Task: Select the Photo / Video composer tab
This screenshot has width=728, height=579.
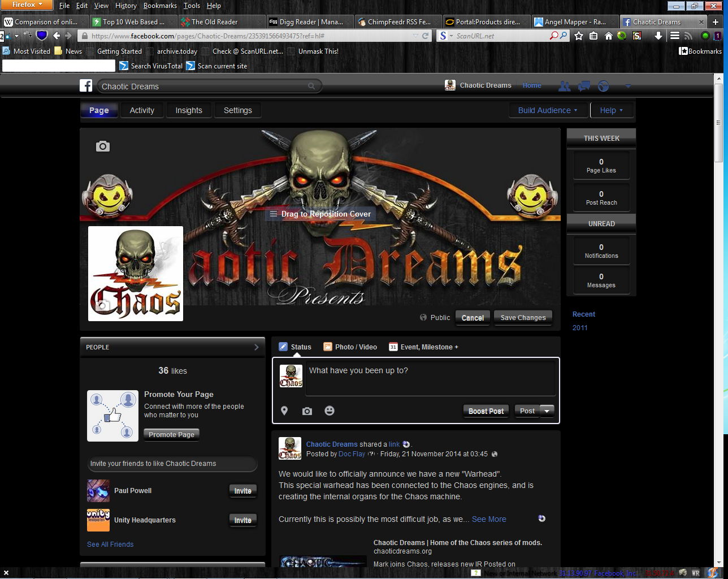Action: (x=350, y=347)
